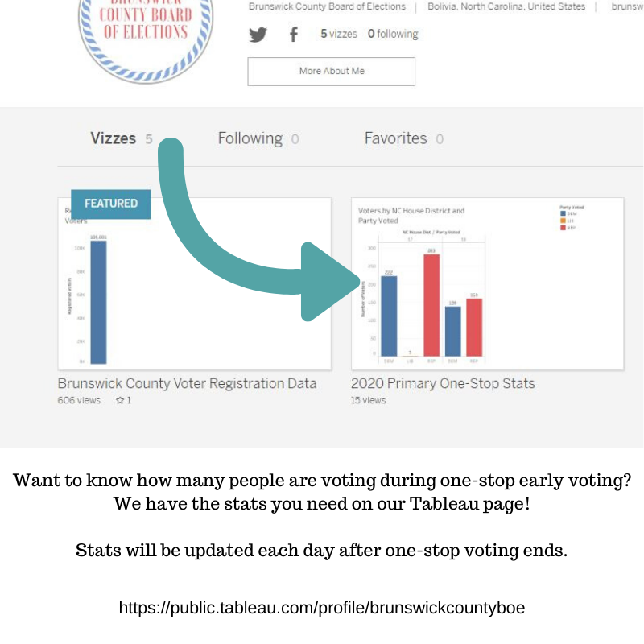Click the More About Me button
The height and width of the screenshot is (644, 644).
tap(332, 72)
